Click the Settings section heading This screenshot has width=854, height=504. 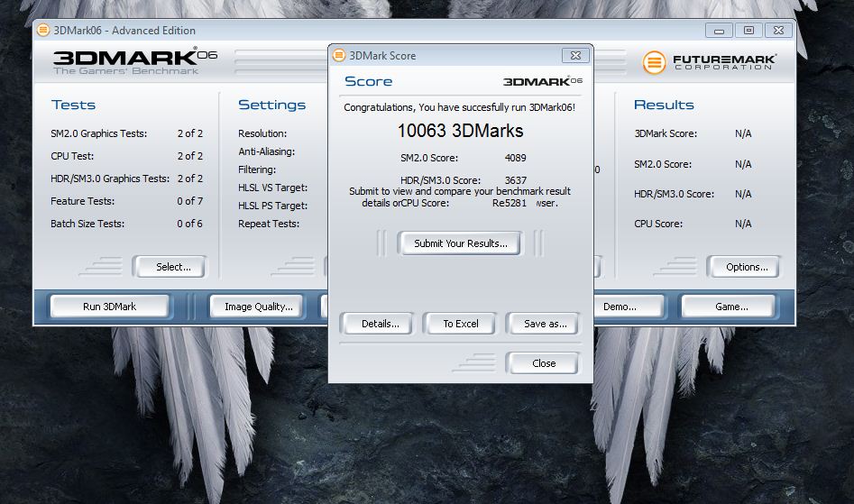271,105
